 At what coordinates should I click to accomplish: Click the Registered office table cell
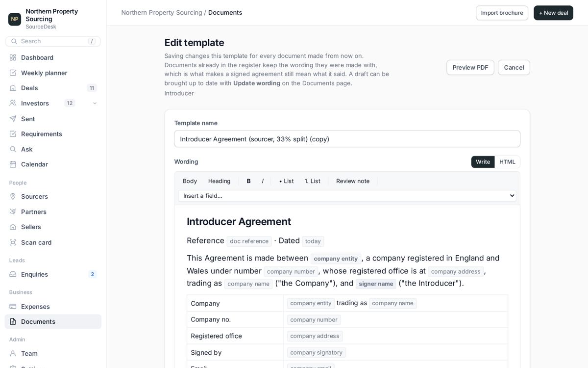click(x=235, y=336)
